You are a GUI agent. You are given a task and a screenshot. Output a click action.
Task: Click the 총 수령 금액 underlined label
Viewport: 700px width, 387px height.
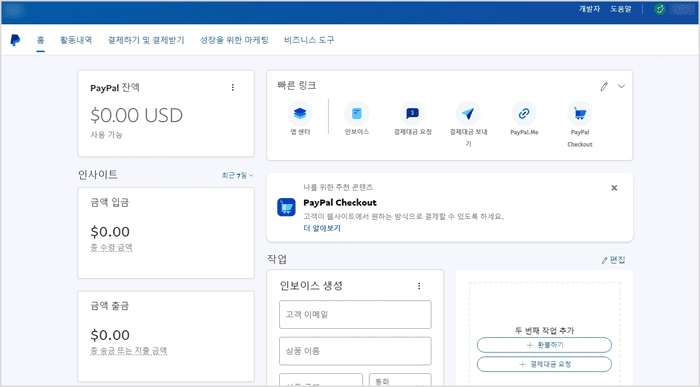pyautogui.click(x=112, y=247)
